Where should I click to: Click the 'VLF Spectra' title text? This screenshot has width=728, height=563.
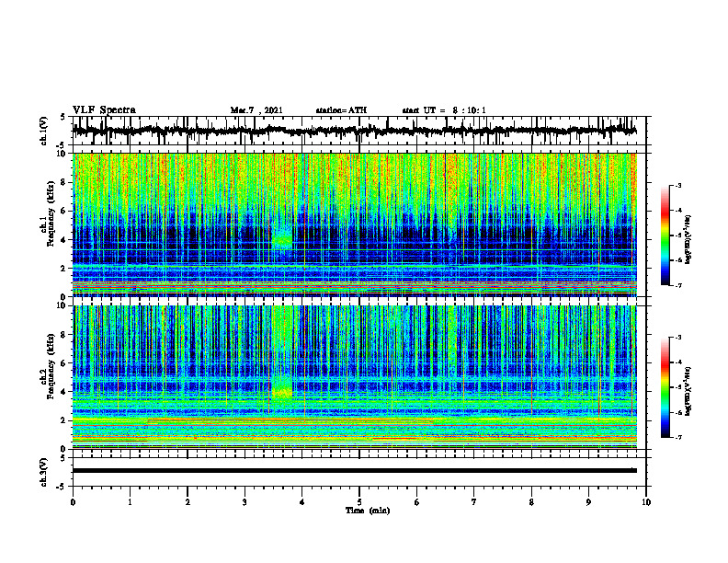(104, 110)
